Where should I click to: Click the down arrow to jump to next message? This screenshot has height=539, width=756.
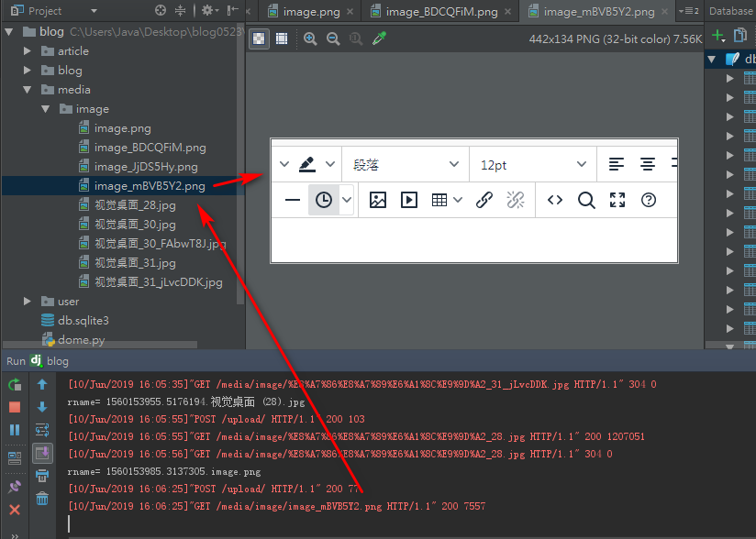[42, 406]
